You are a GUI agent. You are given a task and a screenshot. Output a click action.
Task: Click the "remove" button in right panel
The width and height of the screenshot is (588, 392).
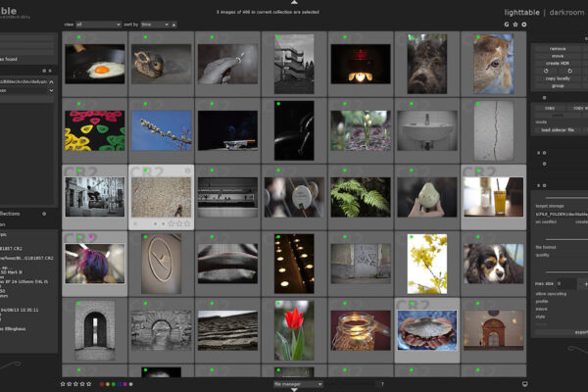pos(557,47)
